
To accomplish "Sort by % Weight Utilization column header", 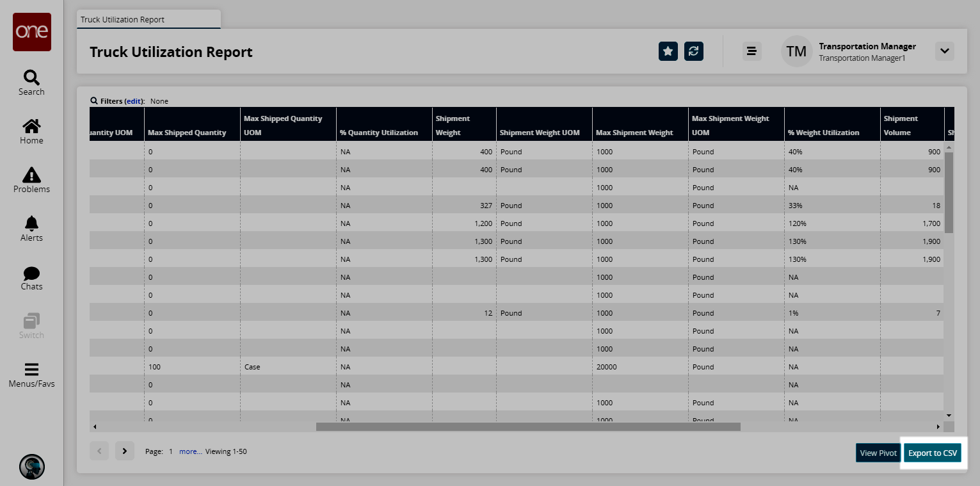I will point(832,124).
